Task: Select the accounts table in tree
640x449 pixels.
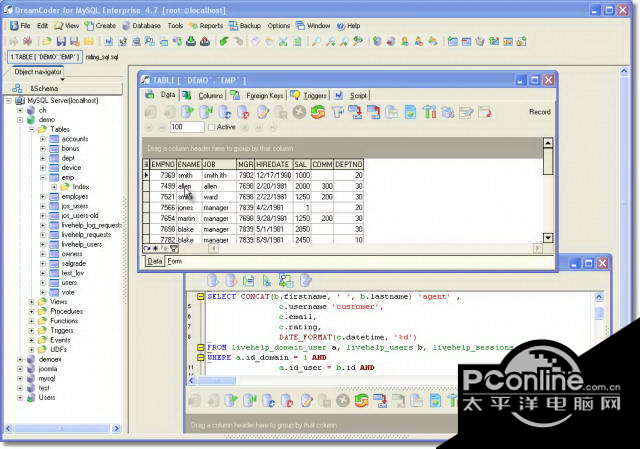Action: tap(75, 139)
